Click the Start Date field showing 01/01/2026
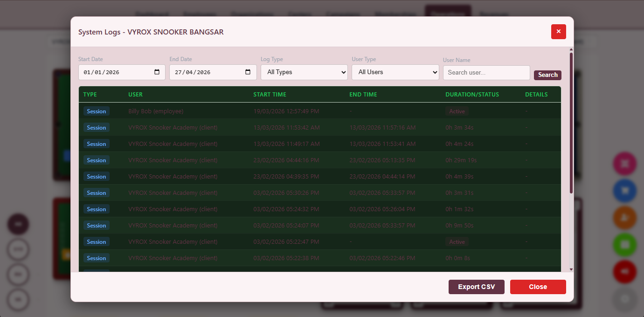This screenshot has height=317, width=644. click(122, 72)
